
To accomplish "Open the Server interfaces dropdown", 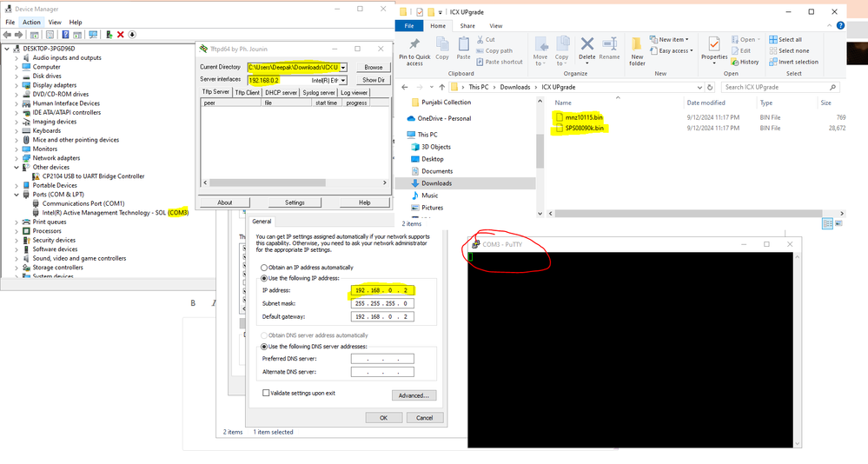I will click(343, 80).
